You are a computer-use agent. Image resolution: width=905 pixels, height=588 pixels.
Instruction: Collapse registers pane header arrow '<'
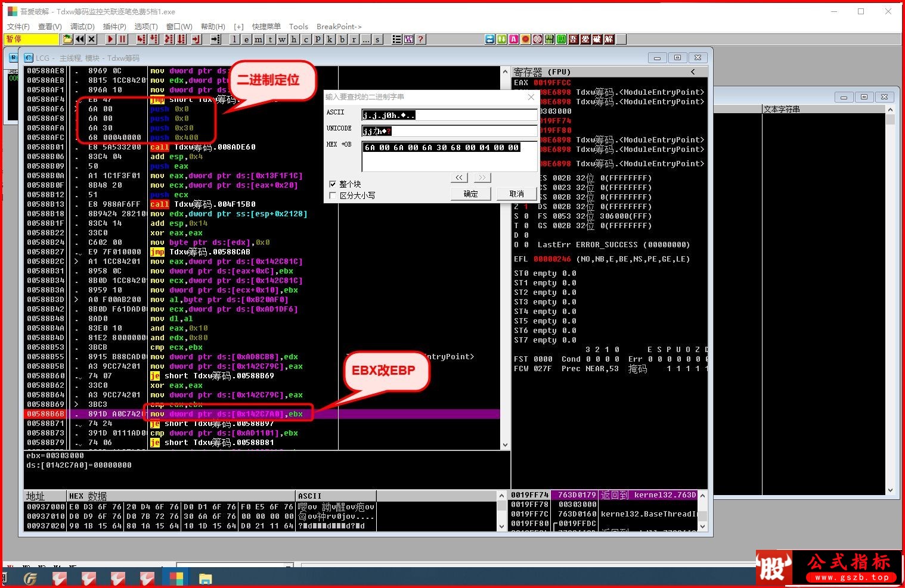click(x=693, y=71)
